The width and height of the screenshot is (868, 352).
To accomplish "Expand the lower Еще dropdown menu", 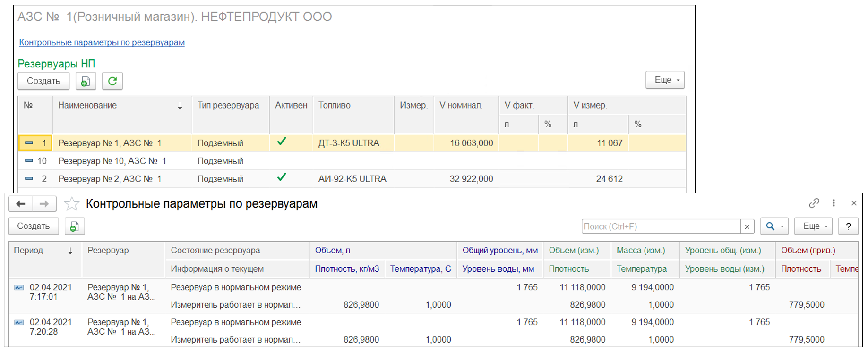I will [x=813, y=226].
